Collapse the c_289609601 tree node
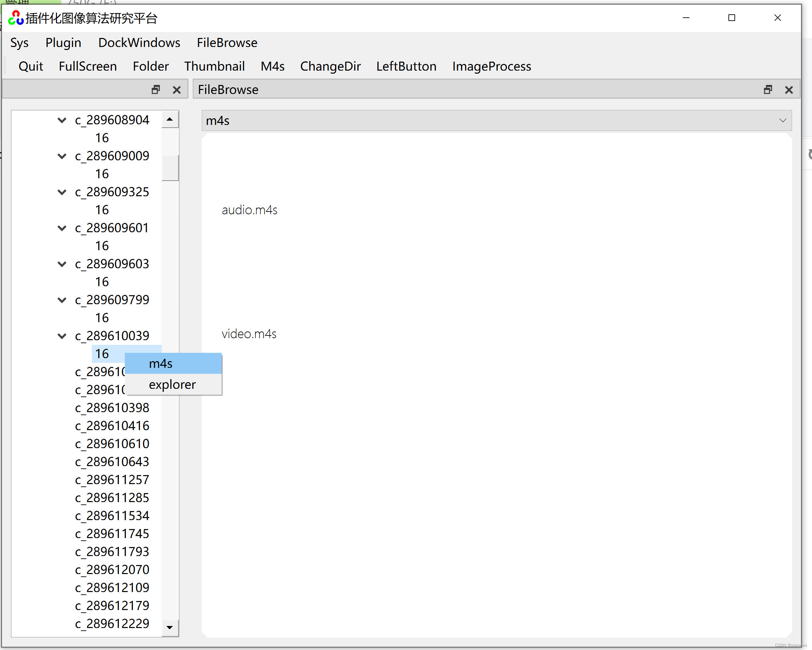The height and width of the screenshot is (650, 812). pyautogui.click(x=62, y=228)
